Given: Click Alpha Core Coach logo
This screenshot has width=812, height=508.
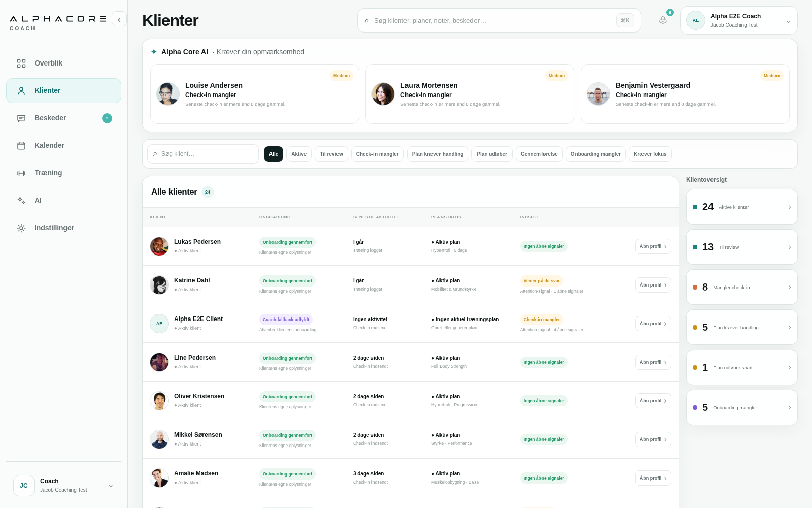Looking at the screenshot, I should tap(58, 23).
